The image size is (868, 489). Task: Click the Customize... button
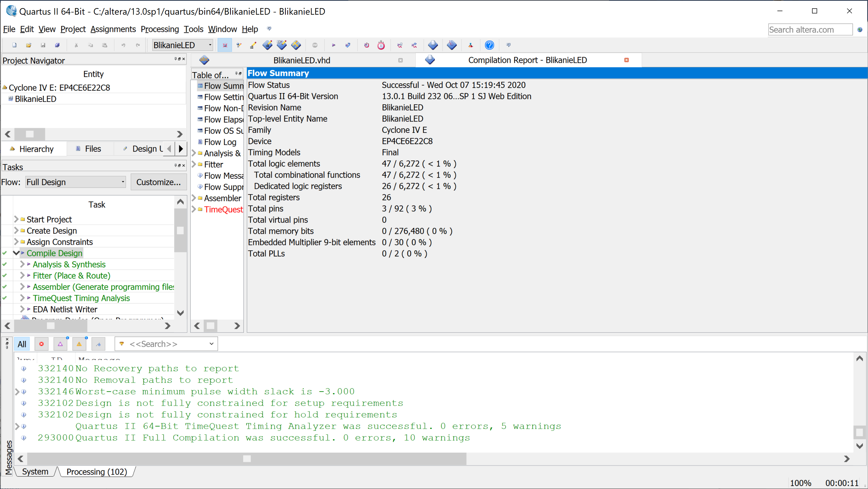click(x=158, y=182)
